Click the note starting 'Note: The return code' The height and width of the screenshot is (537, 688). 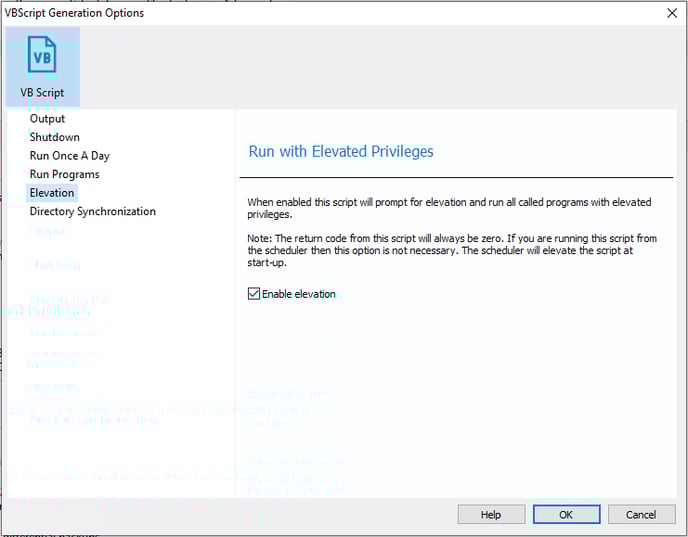(452, 251)
